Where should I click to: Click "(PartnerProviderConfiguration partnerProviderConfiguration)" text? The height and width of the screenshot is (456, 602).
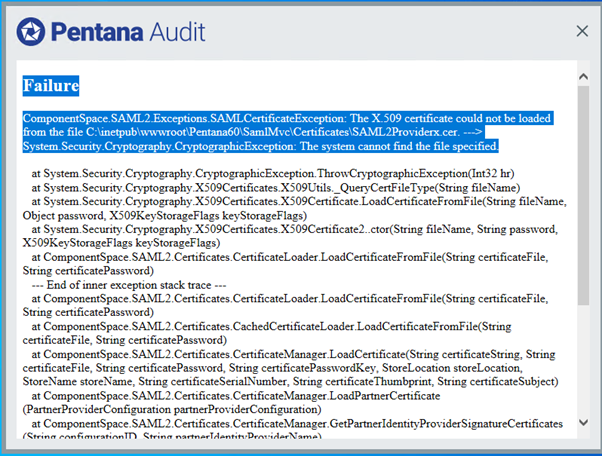click(x=172, y=410)
